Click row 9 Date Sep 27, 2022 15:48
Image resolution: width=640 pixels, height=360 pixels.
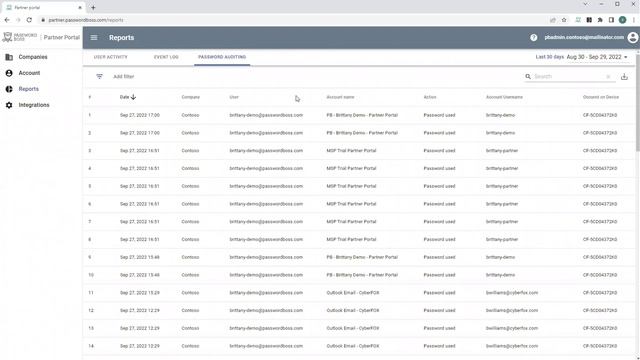coord(140,257)
